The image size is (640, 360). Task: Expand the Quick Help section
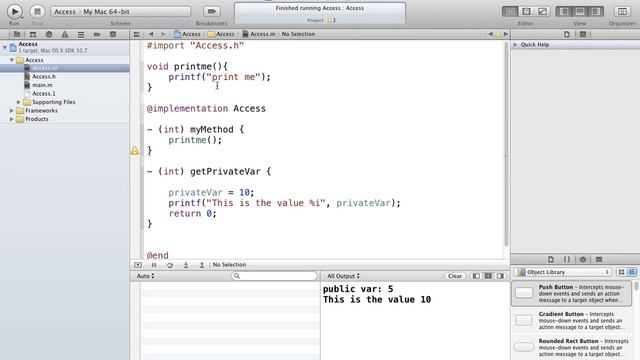coord(515,44)
